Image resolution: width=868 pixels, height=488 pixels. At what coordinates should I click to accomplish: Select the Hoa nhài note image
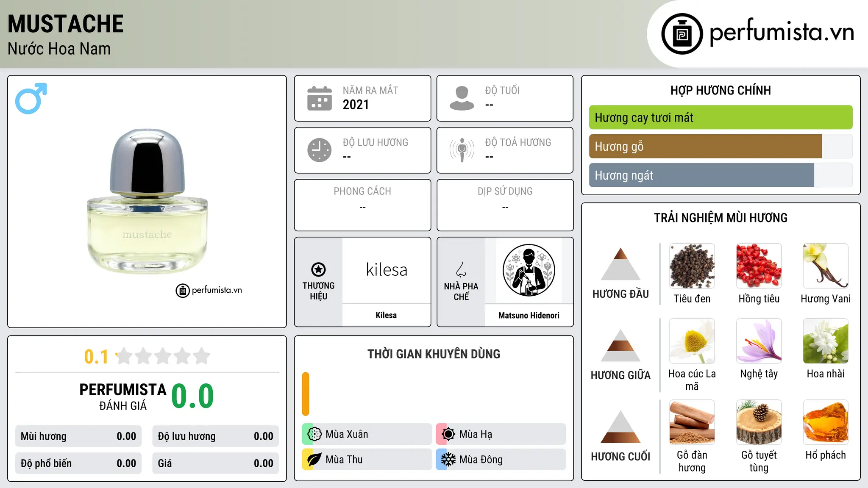pyautogui.click(x=826, y=341)
